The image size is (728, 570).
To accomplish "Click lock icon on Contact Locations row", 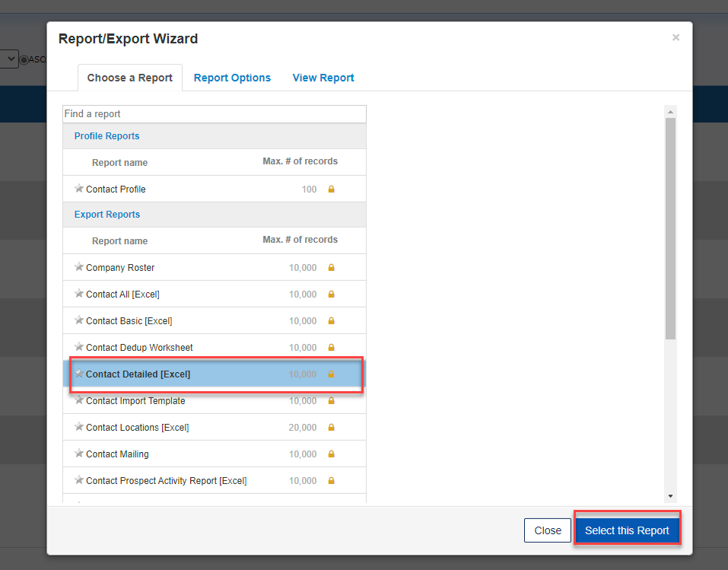I will (331, 428).
